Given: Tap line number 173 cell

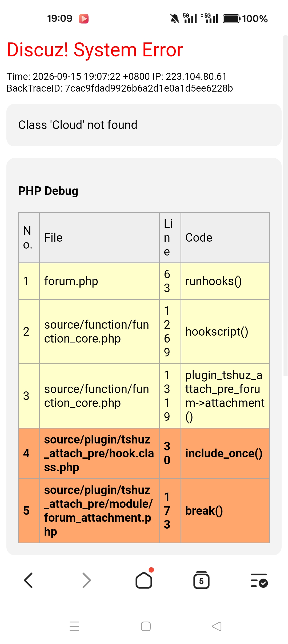Looking at the screenshot, I should 170,511.
